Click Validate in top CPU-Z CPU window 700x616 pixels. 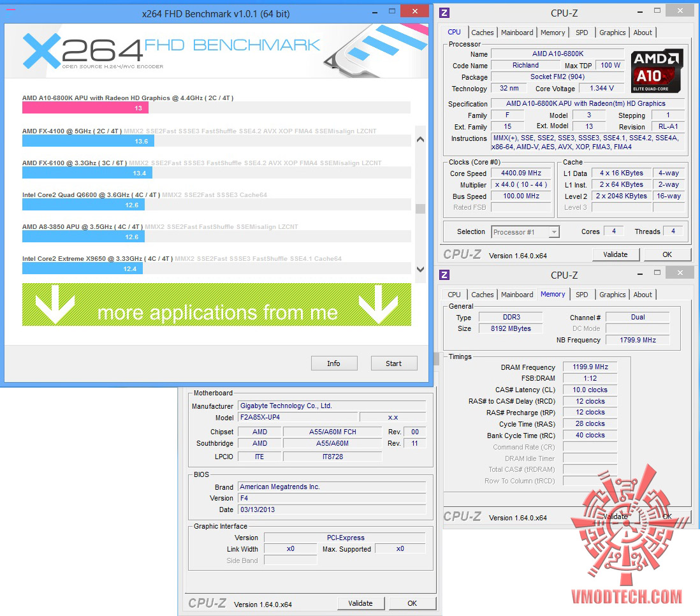[x=615, y=254]
